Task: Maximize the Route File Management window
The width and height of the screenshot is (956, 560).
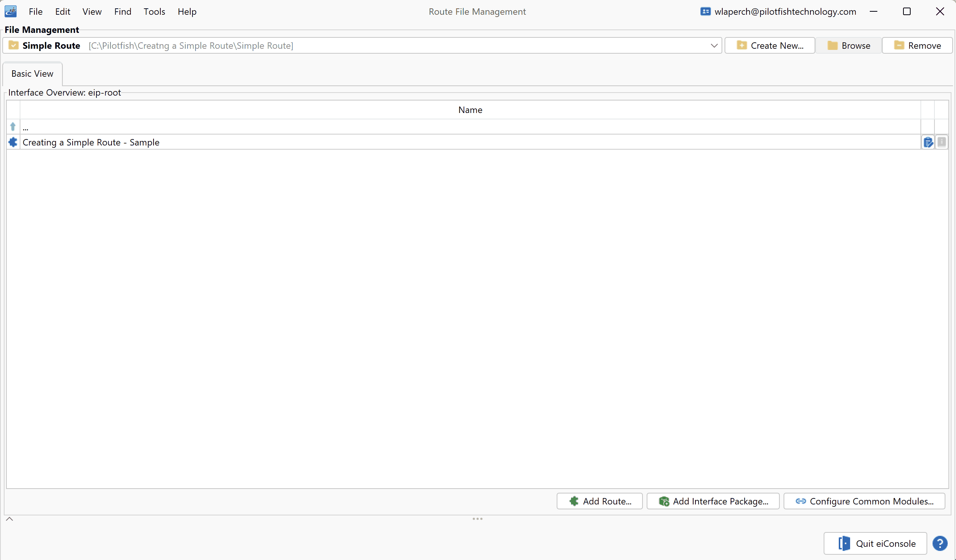Action: 907,12
